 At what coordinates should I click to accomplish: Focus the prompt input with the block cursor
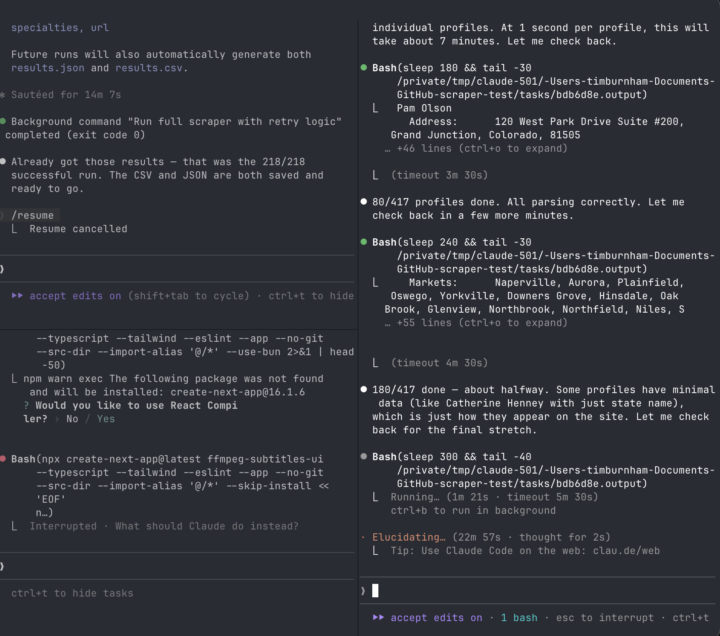375,591
